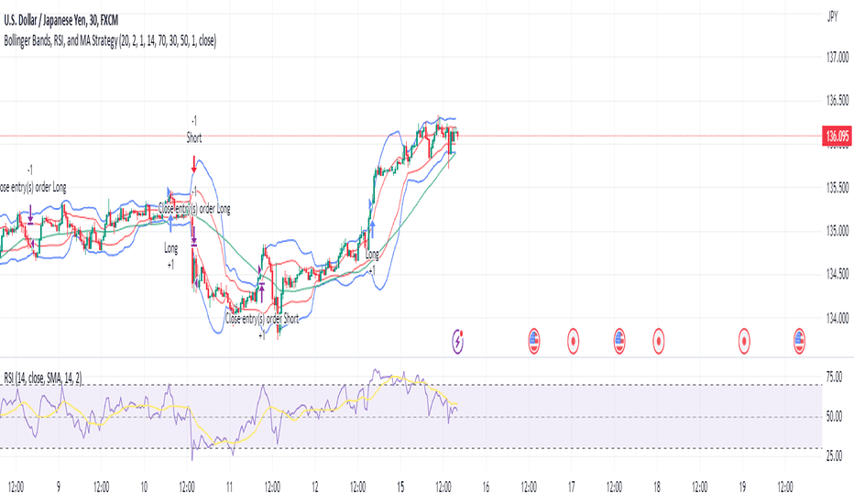This screenshot has width=854, height=504.
Task: Click the red circle event icon above date 18
Action: pyautogui.click(x=659, y=342)
